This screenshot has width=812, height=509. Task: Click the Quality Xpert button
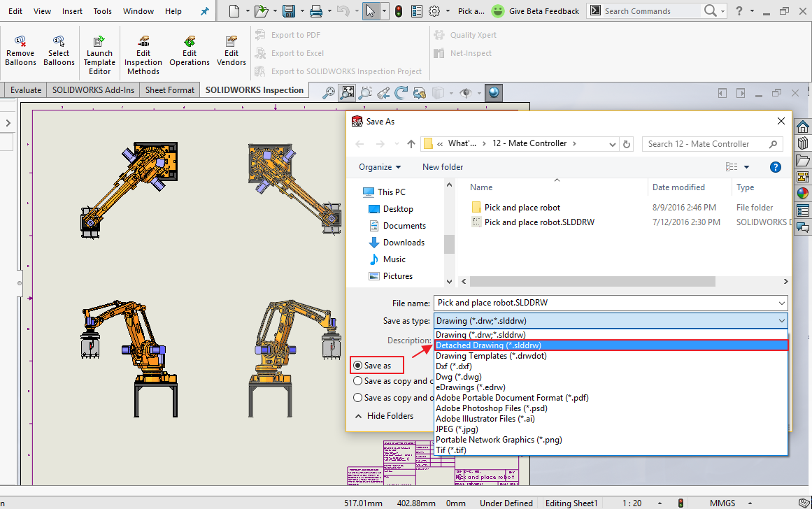[x=465, y=35]
